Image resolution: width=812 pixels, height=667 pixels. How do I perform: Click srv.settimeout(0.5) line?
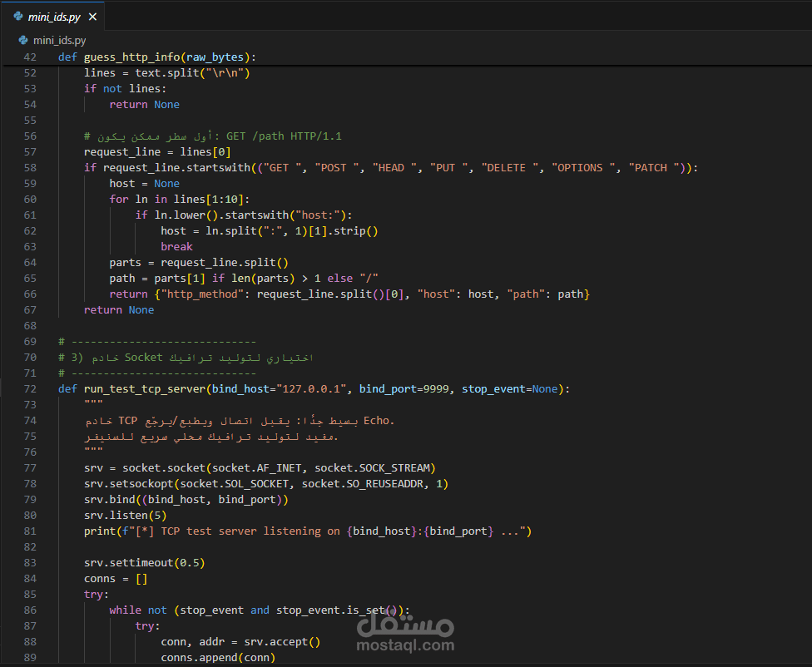tap(145, 563)
